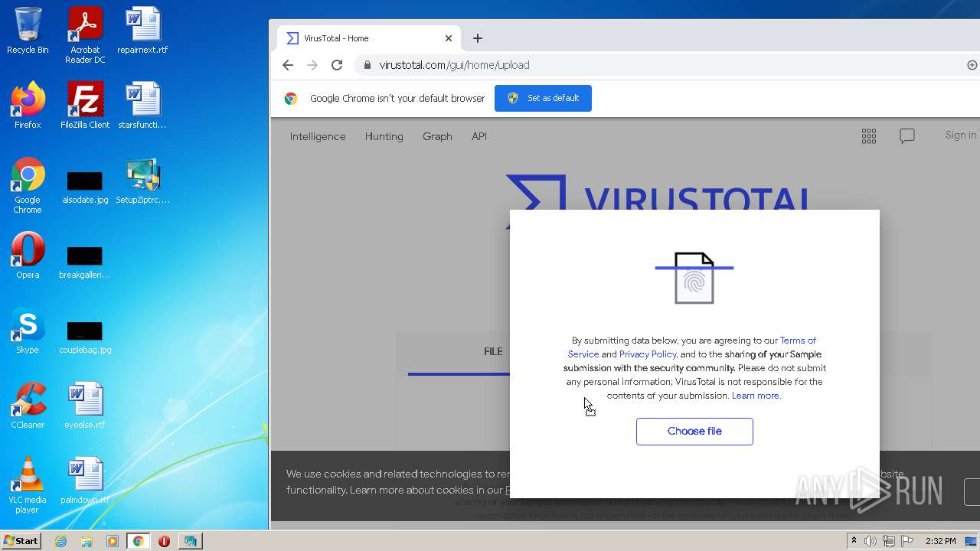Launch Acrobat Reader DC shortcut
Screen dimensions: 980x551
click(85, 35)
